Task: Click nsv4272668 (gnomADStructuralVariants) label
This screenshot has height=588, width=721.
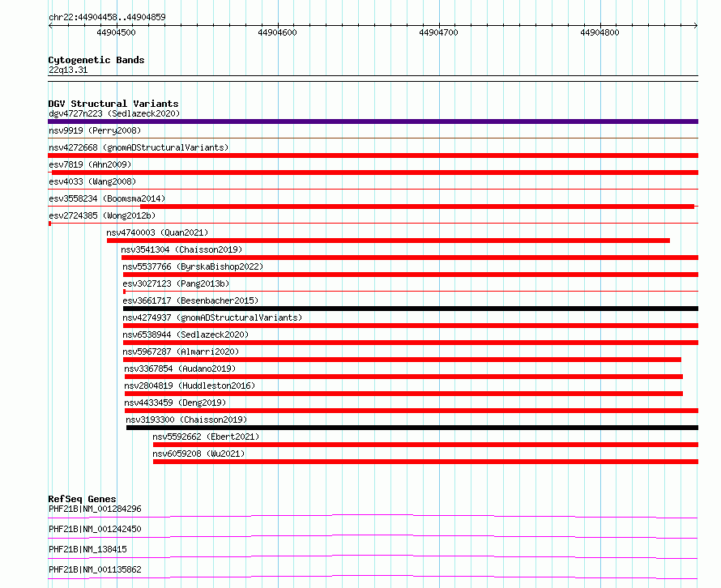Action: tap(139, 147)
